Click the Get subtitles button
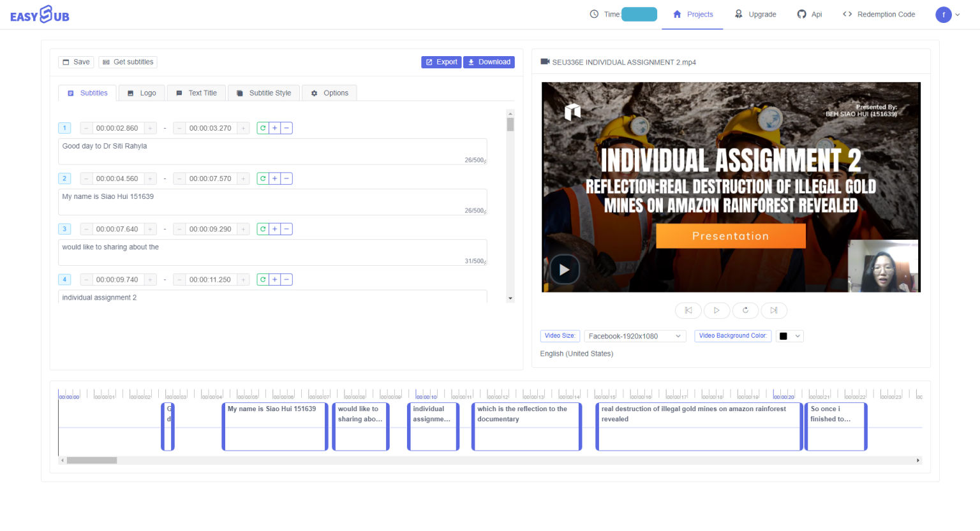Image resolution: width=980 pixels, height=531 pixels. pos(128,62)
